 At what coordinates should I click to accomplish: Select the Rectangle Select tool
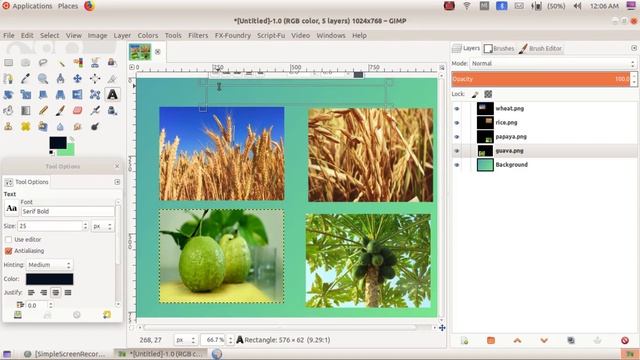pos(8,62)
